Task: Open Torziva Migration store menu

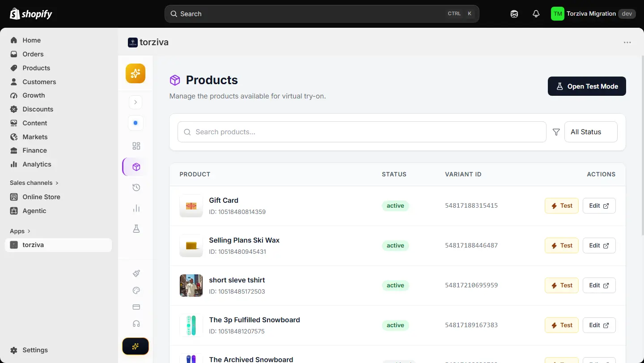Action: coord(593,14)
